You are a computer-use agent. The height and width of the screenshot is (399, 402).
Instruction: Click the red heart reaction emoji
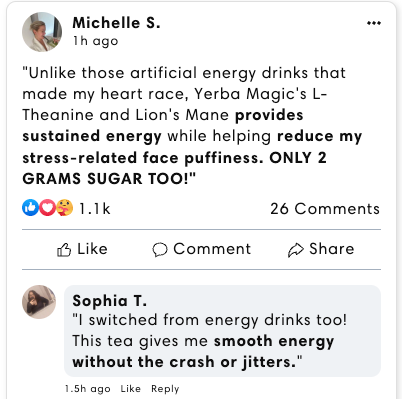(x=47, y=207)
